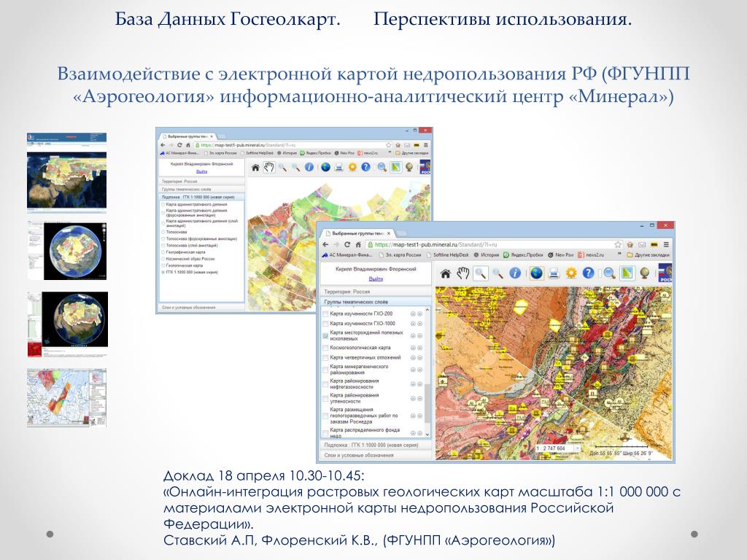Screen dimensions: 747x560
Task: Switch to the Выбранные группы tab in the front browser
Action: pos(357,233)
